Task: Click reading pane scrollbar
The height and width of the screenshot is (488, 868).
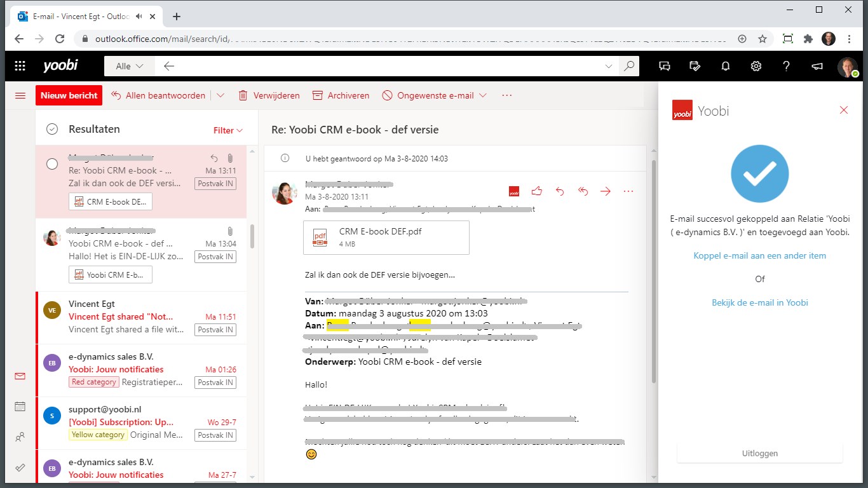Action: tap(654, 272)
